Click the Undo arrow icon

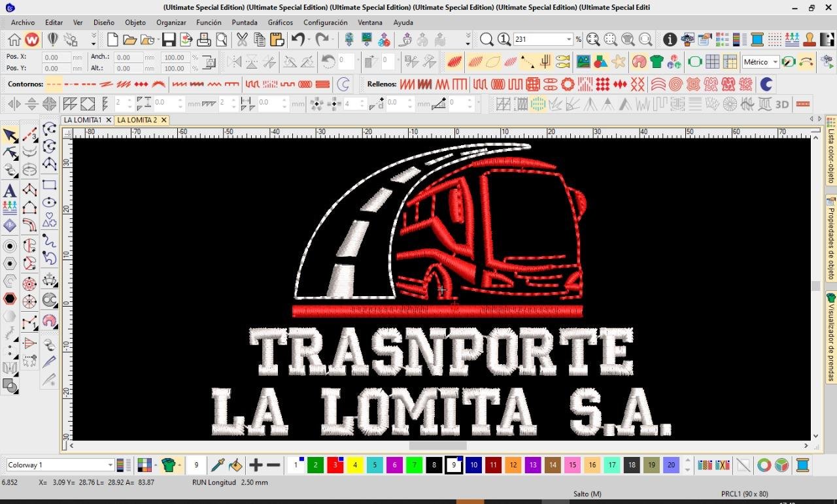[x=298, y=40]
